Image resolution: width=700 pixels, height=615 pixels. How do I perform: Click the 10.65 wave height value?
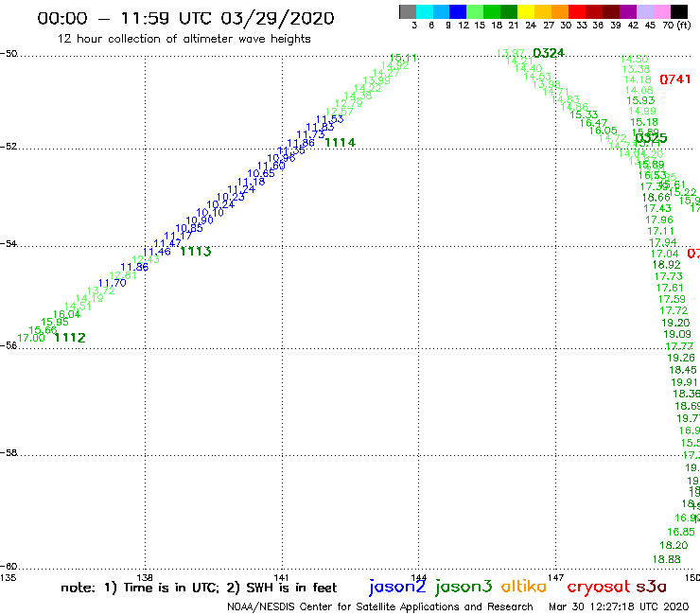261,173
